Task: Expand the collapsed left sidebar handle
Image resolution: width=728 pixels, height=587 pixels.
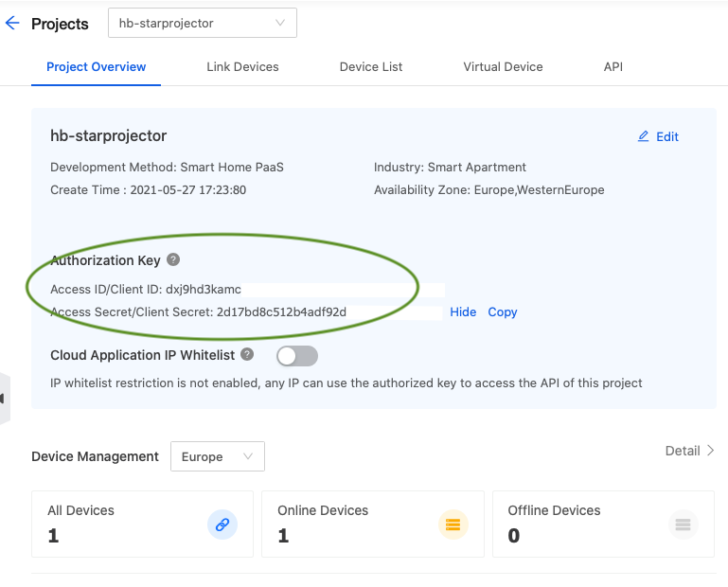Action: 4,399
